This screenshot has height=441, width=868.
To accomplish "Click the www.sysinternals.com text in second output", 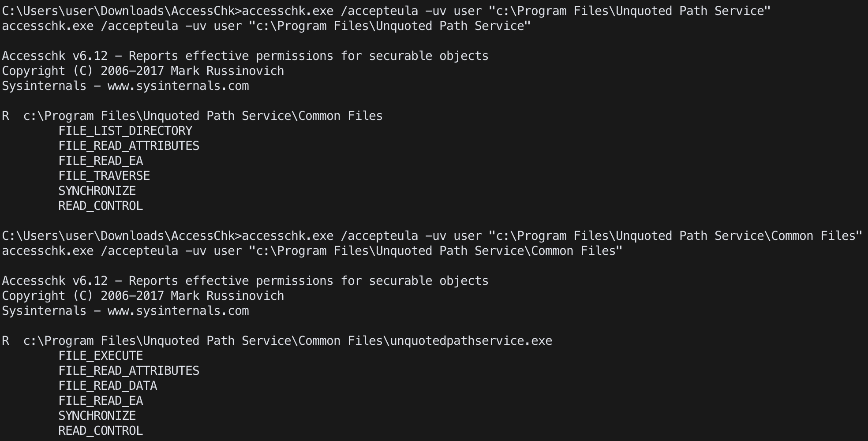I will (x=178, y=311).
